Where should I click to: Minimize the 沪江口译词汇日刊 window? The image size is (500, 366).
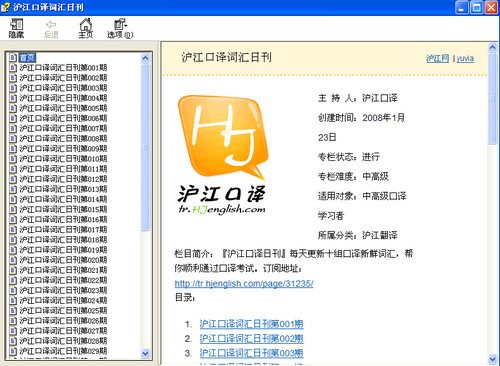click(x=462, y=7)
